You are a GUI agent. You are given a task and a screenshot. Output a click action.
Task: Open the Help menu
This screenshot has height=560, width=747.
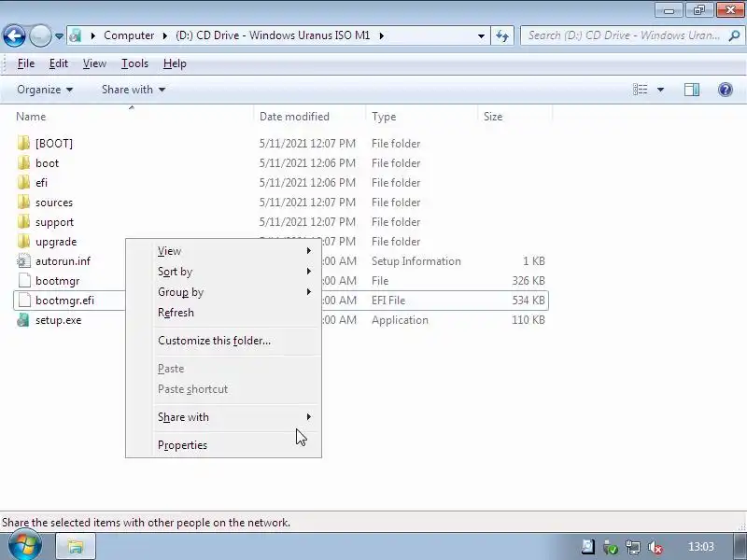pyautogui.click(x=175, y=63)
